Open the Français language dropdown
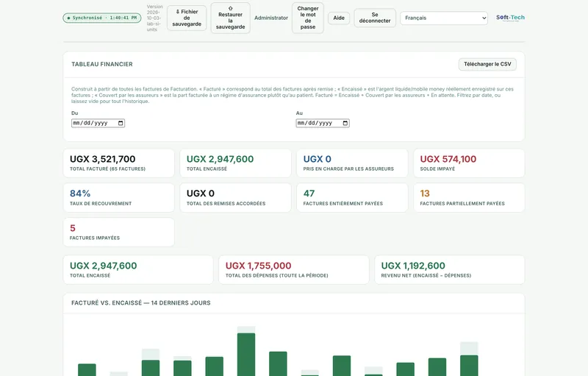 [444, 18]
